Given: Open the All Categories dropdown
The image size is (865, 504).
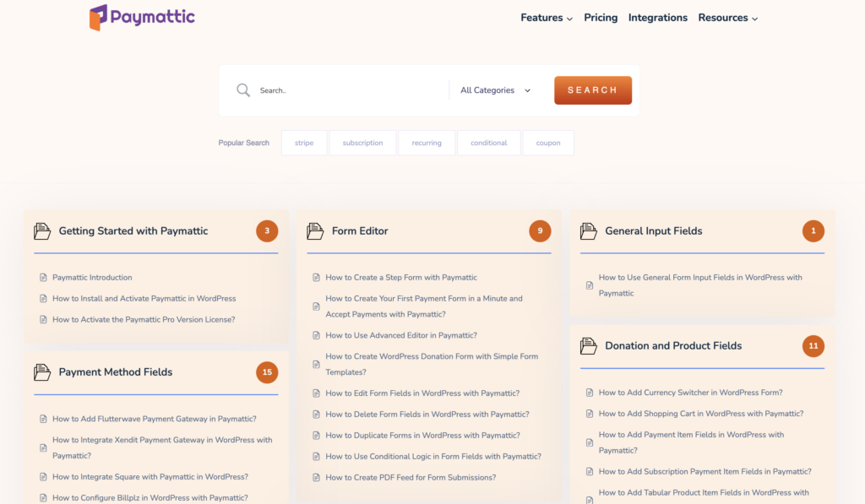Looking at the screenshot, I should 495,90.
